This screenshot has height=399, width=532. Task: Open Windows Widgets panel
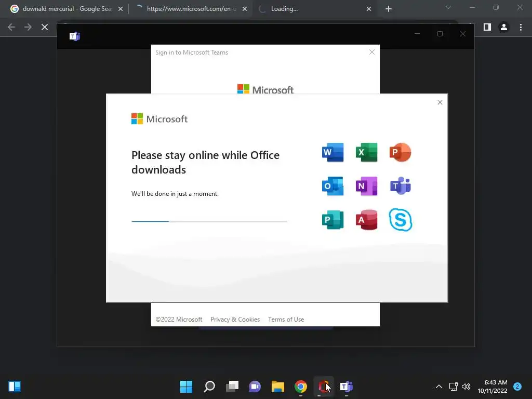[x=15, y=387]
